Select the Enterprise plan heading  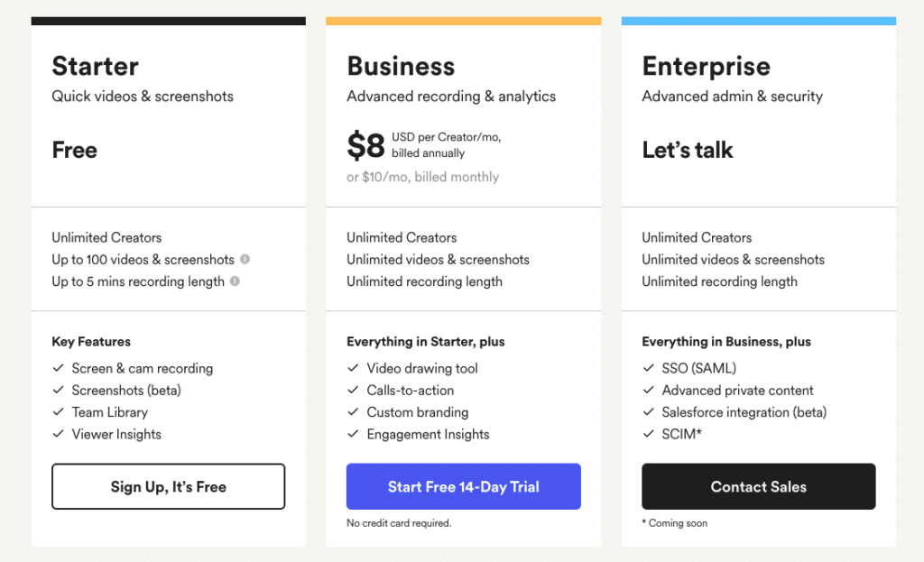(706, 67)
